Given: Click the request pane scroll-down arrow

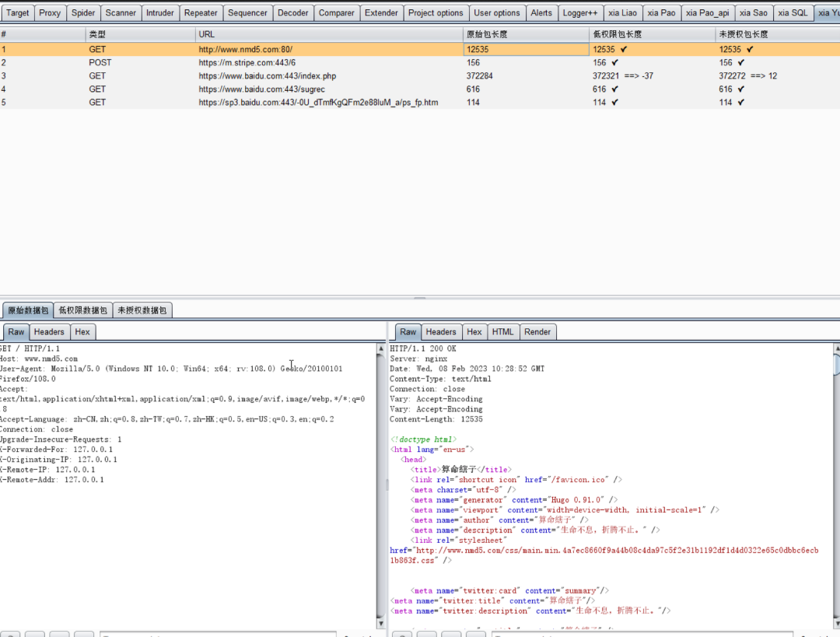Looking at the screenshot, I should [381, 623].
